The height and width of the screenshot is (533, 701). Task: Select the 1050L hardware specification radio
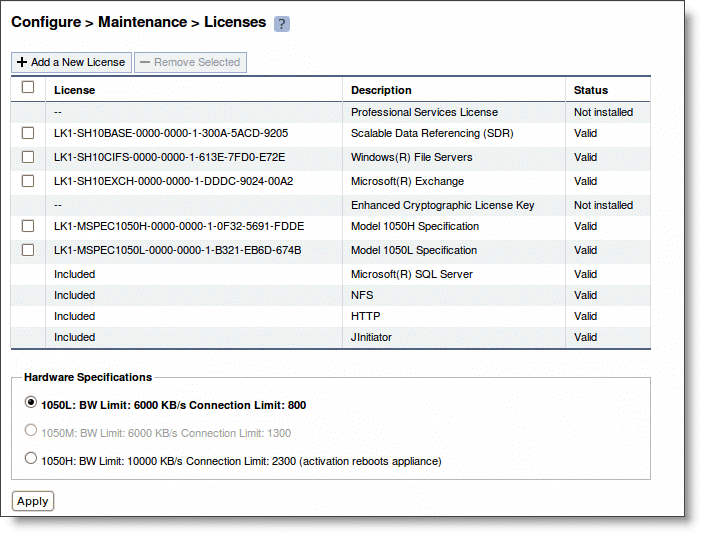pos(30,402)
